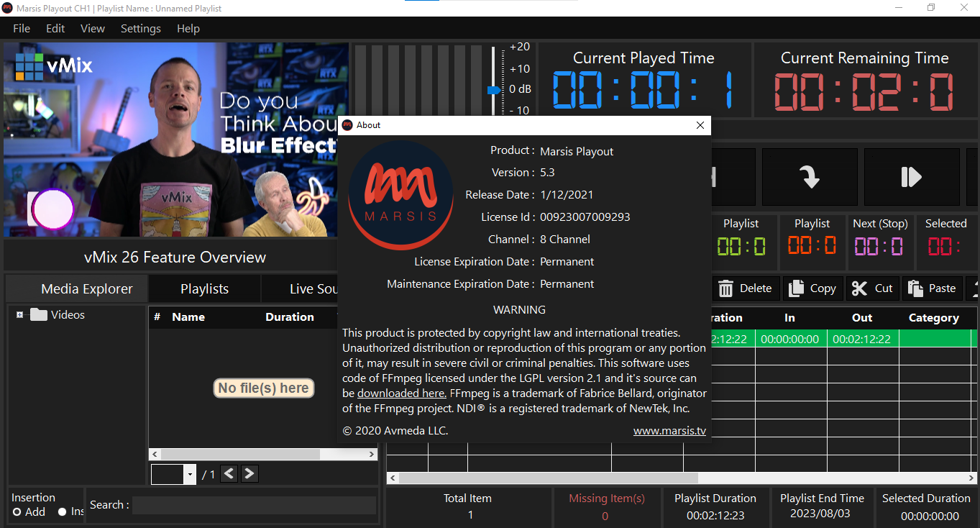
Task: Click the play/pause step playback button
Action: pyautogui.click(x=912, y=177)
